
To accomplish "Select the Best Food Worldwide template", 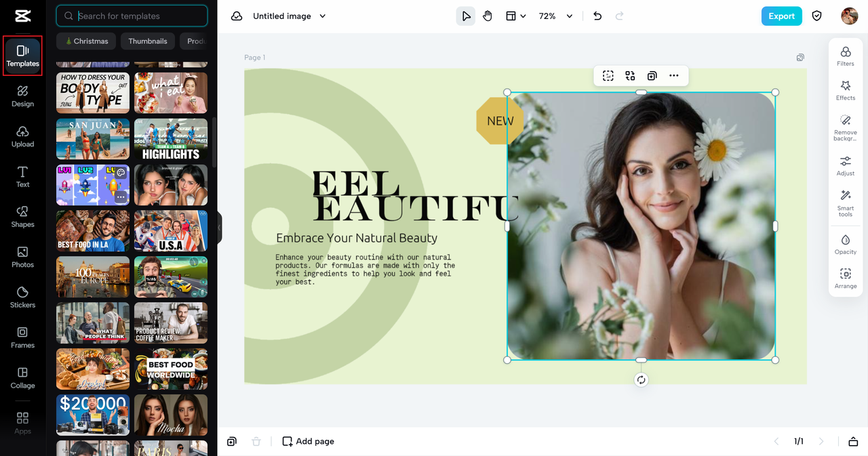I will [x=171, y=369].
